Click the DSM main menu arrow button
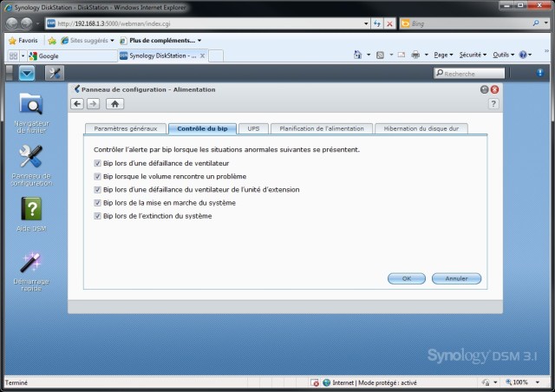 tap(27, 74)
